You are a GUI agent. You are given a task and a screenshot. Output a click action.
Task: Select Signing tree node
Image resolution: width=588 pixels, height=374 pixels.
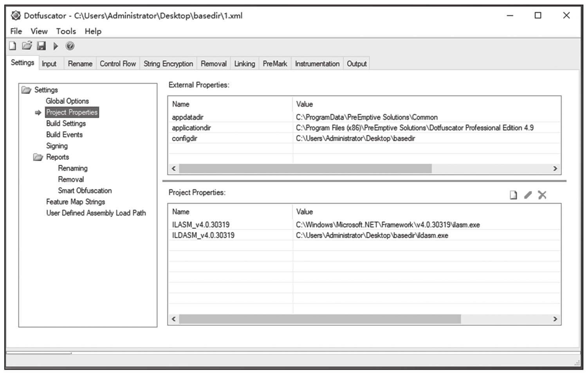click(57, 146)
